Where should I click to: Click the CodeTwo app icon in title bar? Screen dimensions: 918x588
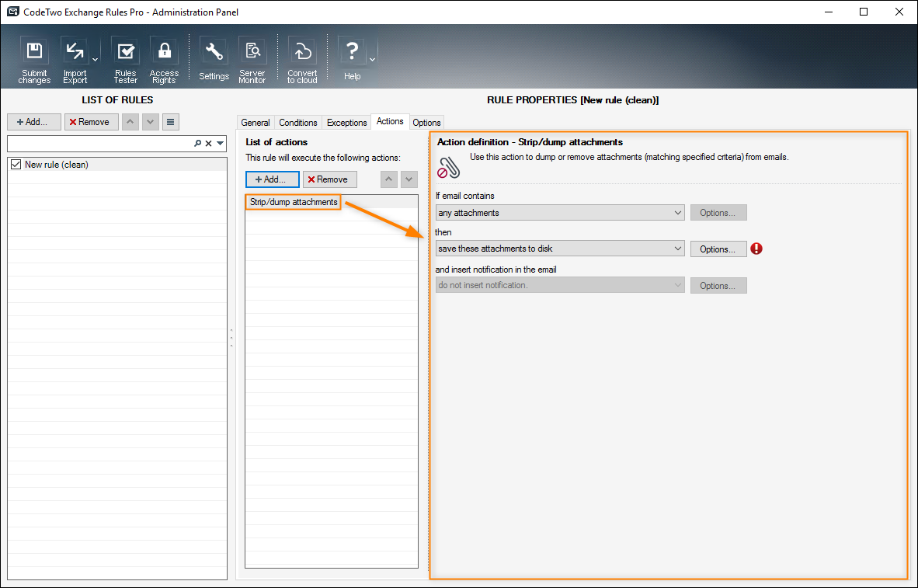pyautogui.click(x=13, y=12)
